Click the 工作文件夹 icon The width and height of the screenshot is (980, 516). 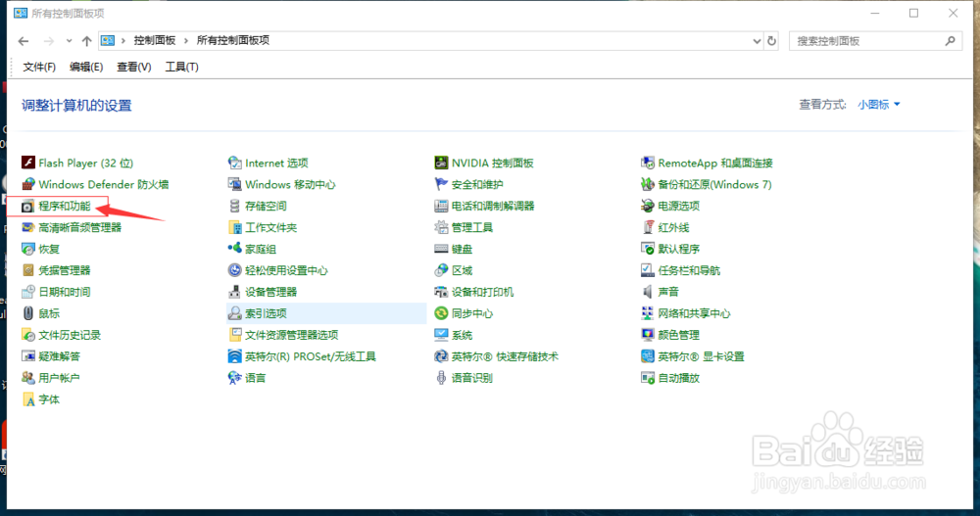point(234,227)
